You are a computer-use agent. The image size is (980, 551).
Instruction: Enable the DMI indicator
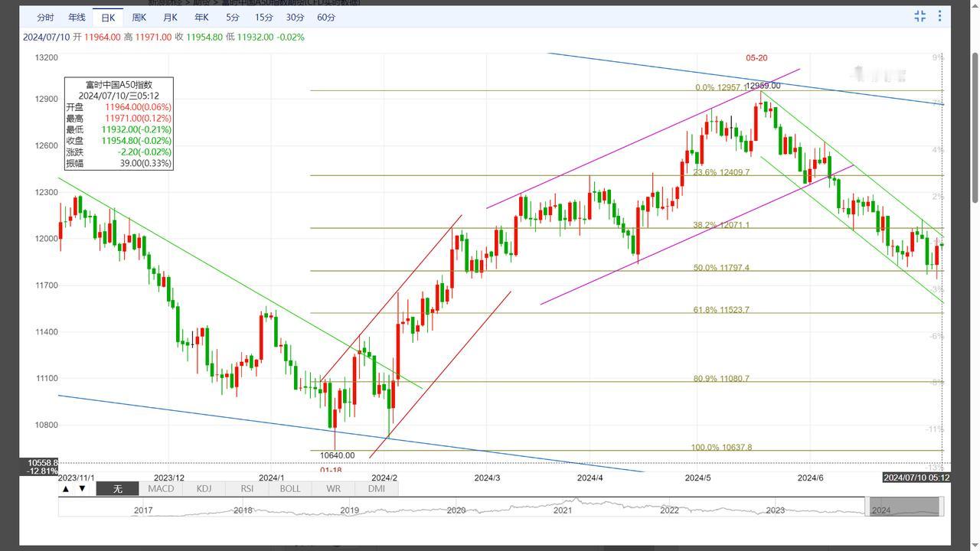point(377,488)
